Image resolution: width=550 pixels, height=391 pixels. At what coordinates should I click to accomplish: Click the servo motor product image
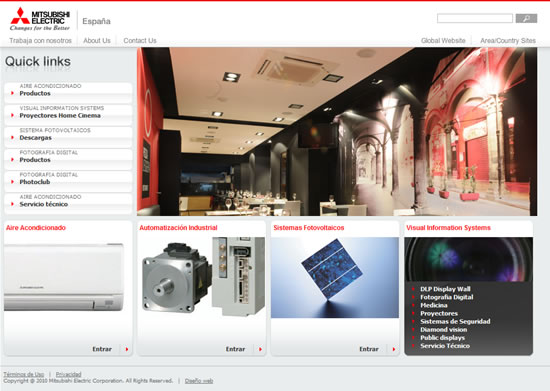[202, 277]
